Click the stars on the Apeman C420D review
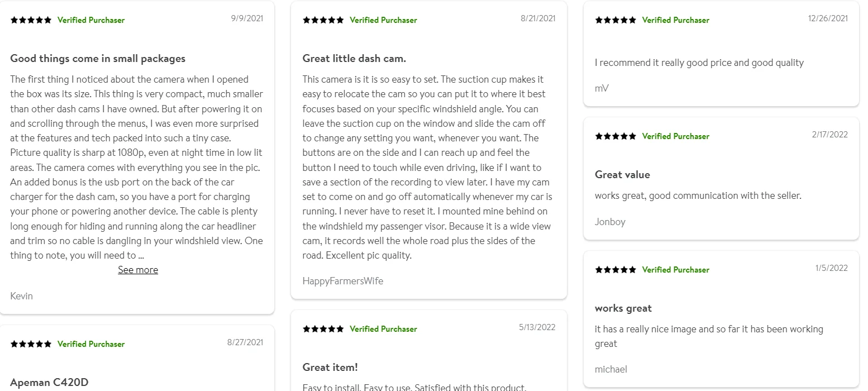Viewport: 868px width, 391px height. pyautogui.click(x=31, y=344)
